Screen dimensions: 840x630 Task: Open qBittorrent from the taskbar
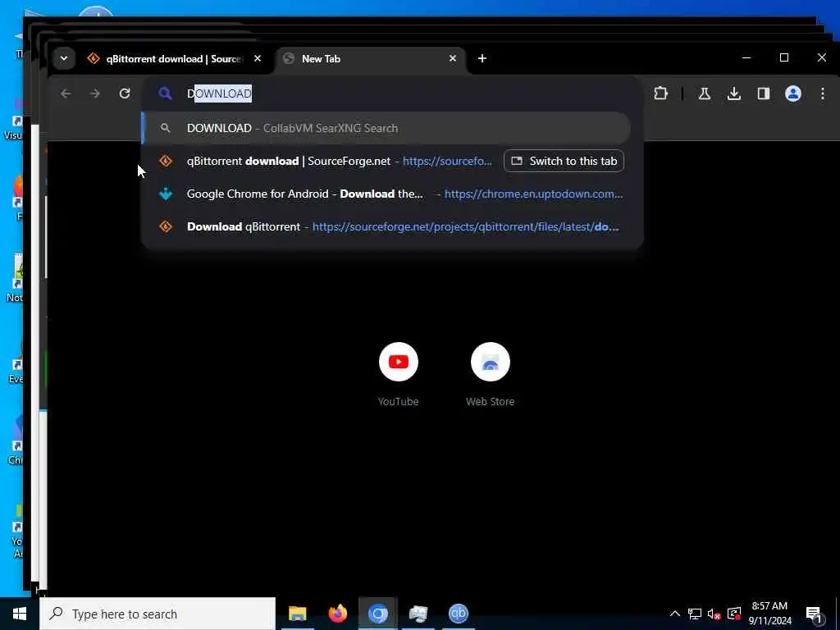458,614
